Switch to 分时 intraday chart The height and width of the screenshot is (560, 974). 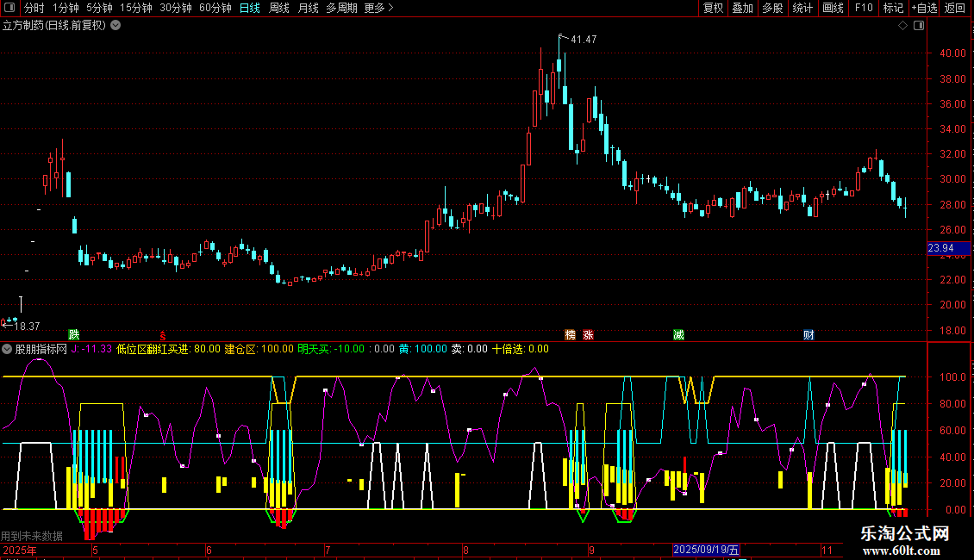coord(34,8)
